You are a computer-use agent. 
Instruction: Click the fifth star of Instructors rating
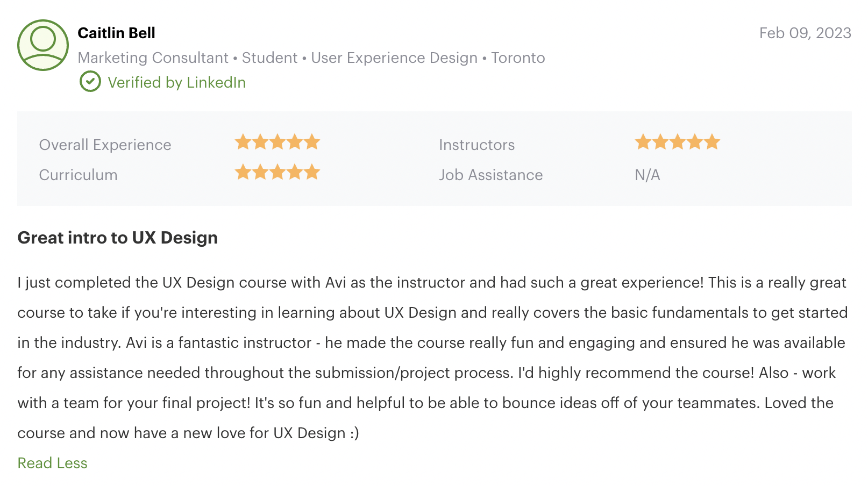pyautogui.click(x=711, y=142)
